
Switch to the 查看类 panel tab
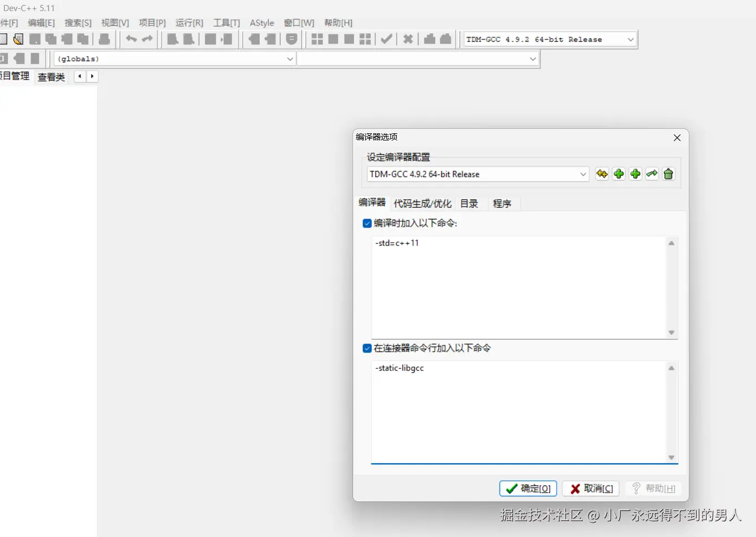[51, 77]
